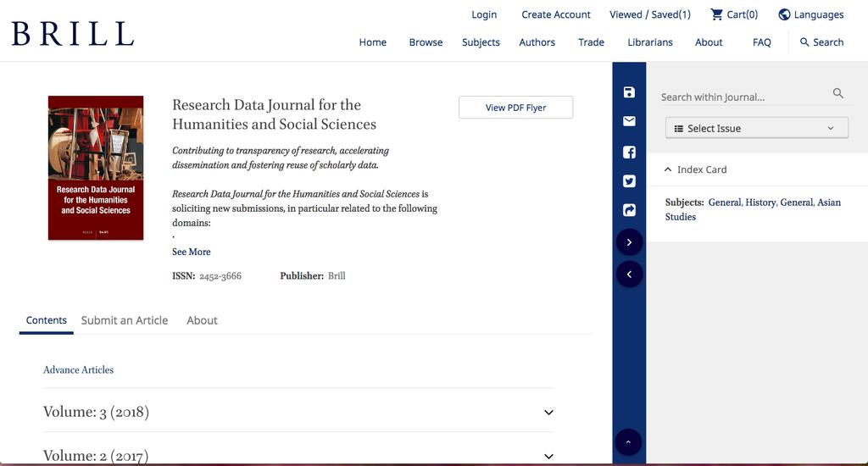The width and height of the screenshot is (868, 466).
Task: Open the Languages globe menu
Action: [x=811, y=14]
